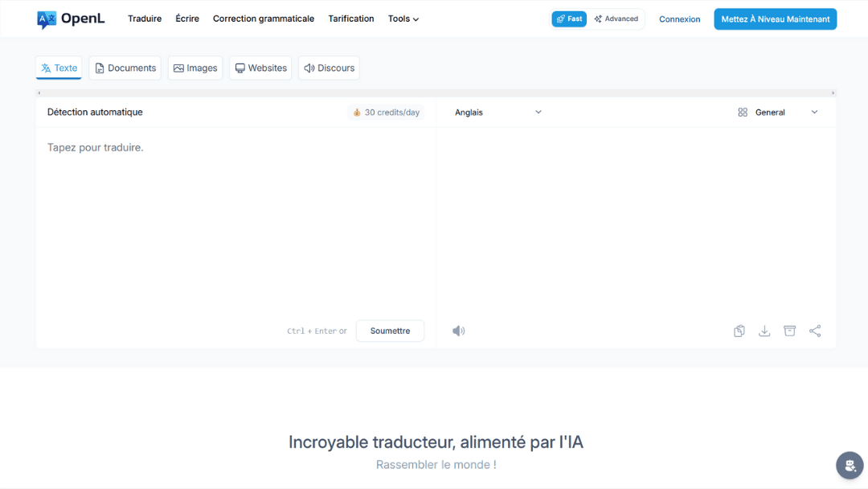
Task: Open the Images tab
Action: coord(195,68)
